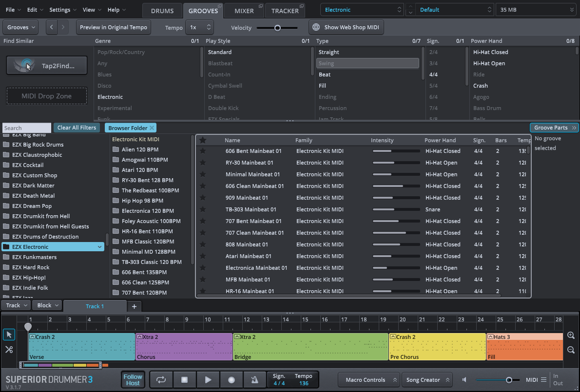This screenshot has width=580, height=392.
Task: Favorite the 606 Bent Mainbeat 01 star
Action: (x=203, y=151)
